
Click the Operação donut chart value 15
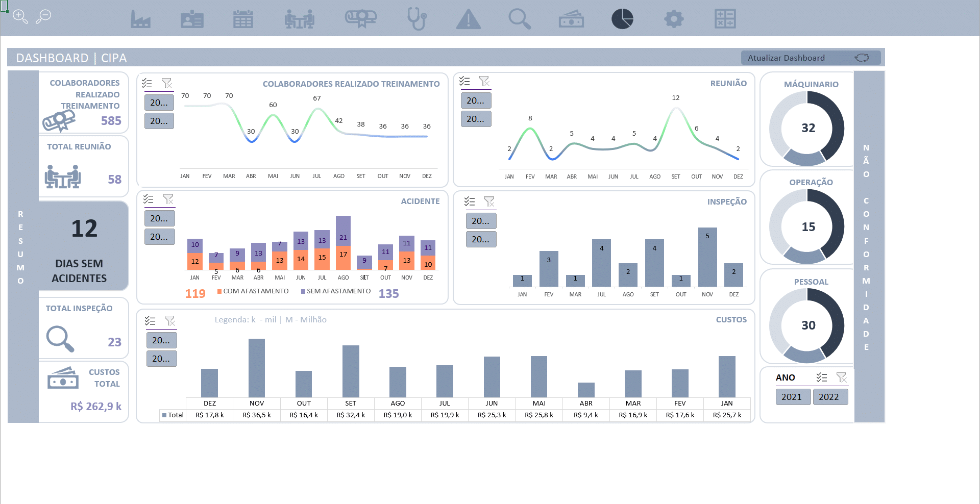click(x=808, y=227)
